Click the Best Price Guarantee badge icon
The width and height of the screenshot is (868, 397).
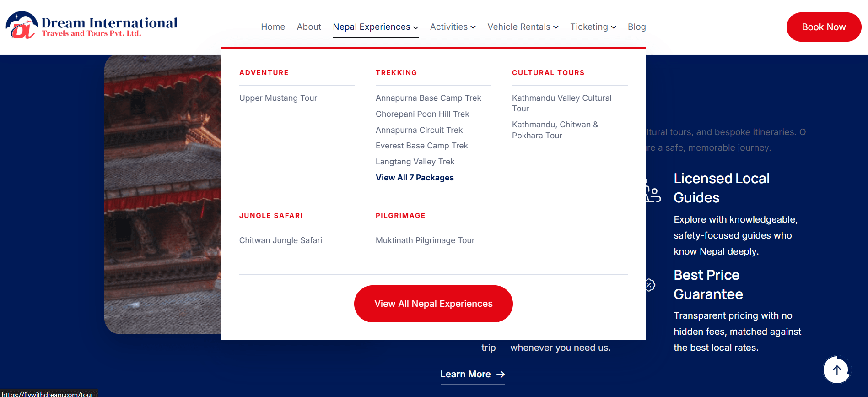(650, 285)
